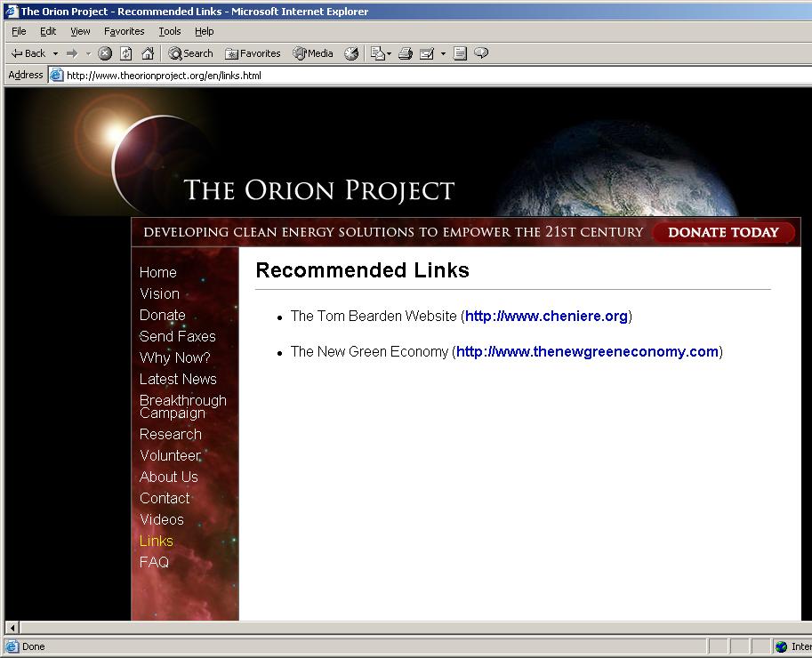Click the Internet Explorer title bar icon

(12, 11)
